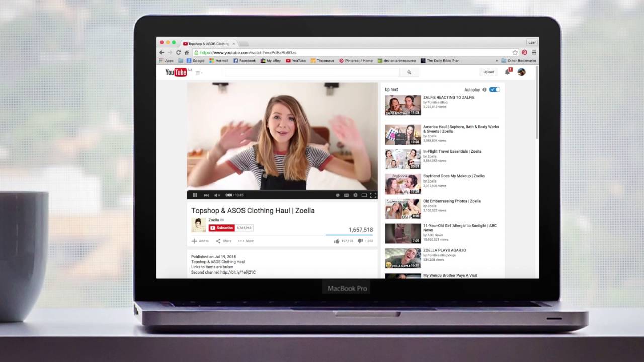The height and width of the screenshot is (362, 644).
Task: Click the user profile button in Chrome
Action: pos(532,43)
